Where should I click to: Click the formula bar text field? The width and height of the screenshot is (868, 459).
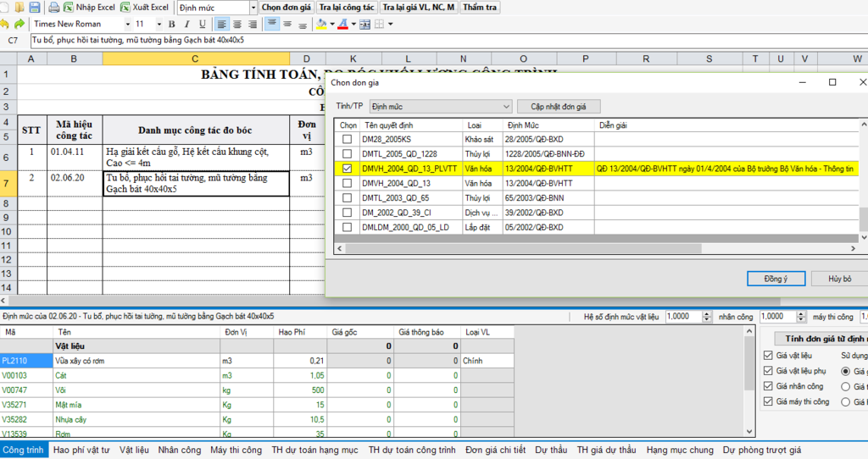[448, 41]
